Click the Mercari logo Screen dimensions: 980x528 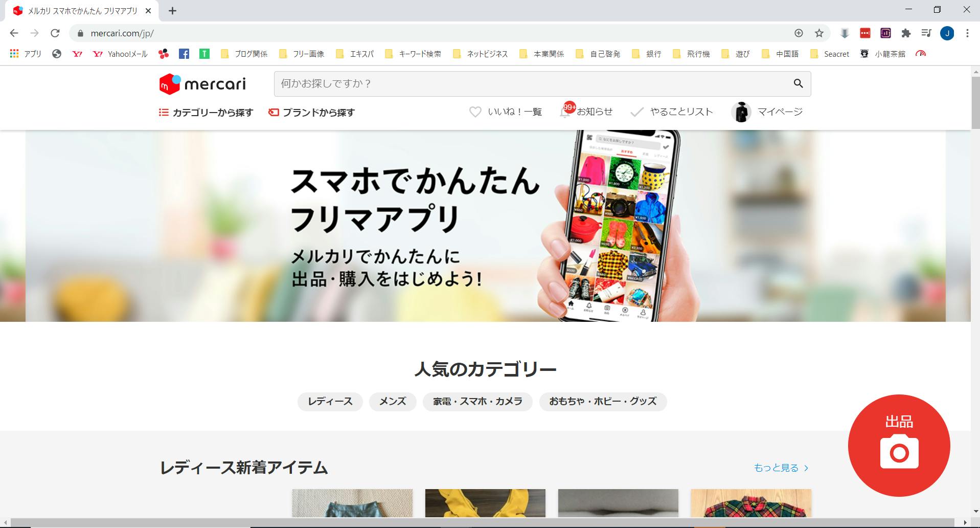click(202, 84)
